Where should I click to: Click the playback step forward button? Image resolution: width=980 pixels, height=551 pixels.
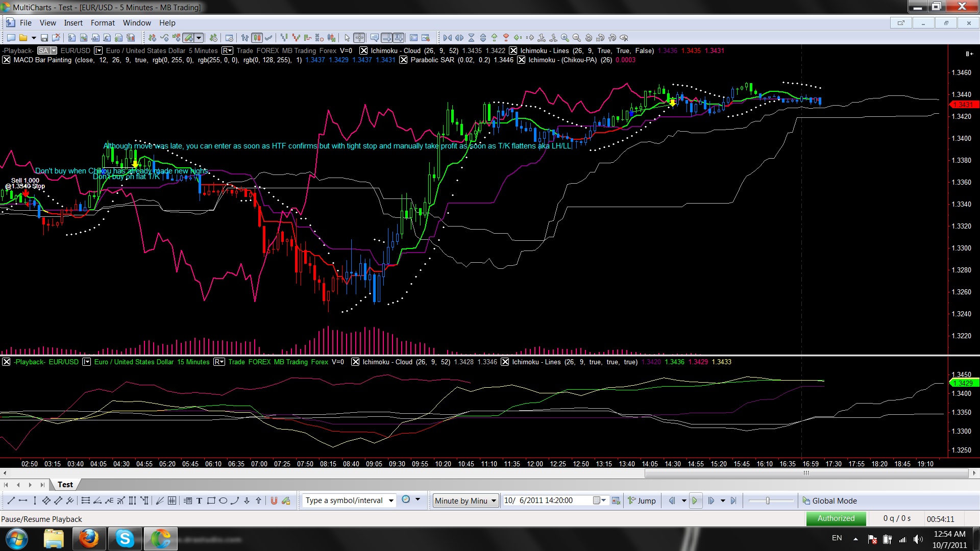pyautogui.click(x=711, y=500)
